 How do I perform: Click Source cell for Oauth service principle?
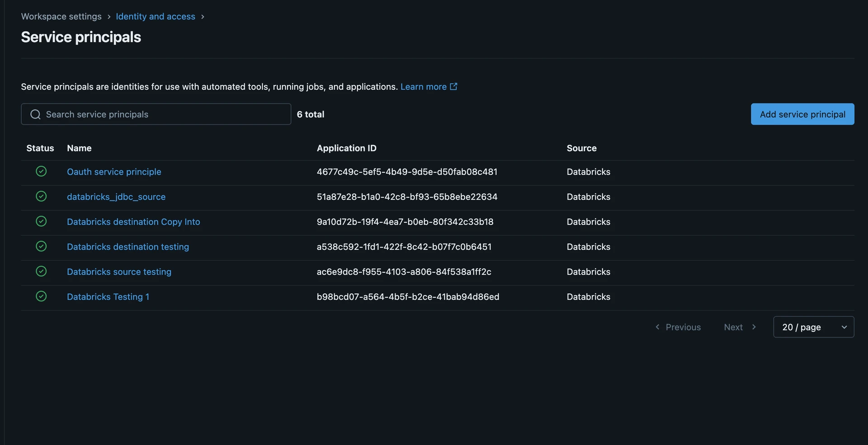(x=589, y=172)
